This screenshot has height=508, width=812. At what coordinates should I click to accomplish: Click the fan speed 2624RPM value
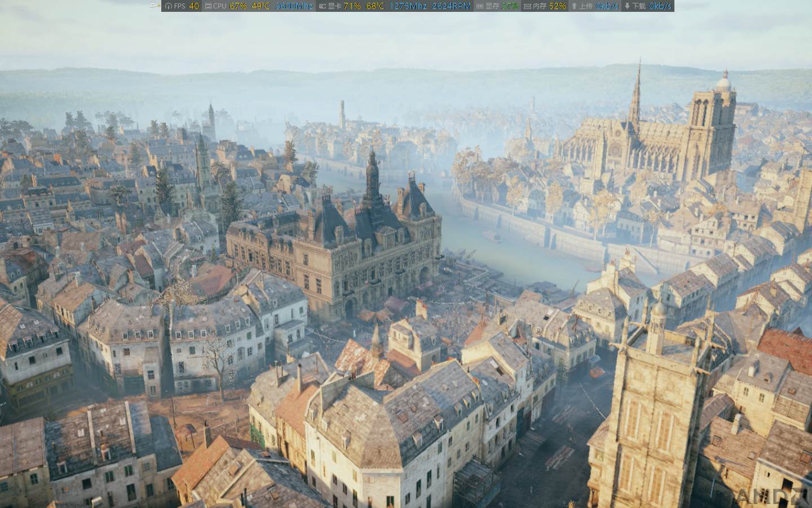(451, 6)
